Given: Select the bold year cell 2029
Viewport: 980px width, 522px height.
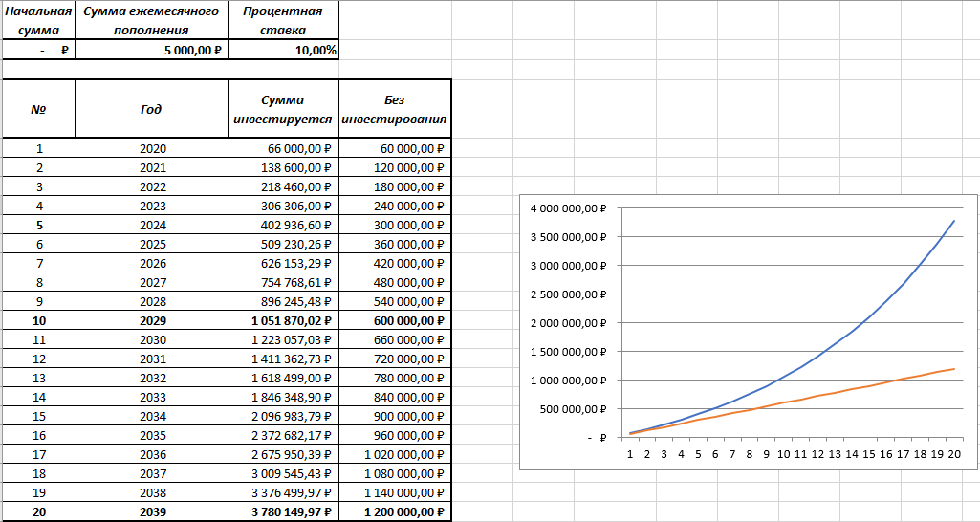Looking at the screenshot, I should tap(152, 320).
